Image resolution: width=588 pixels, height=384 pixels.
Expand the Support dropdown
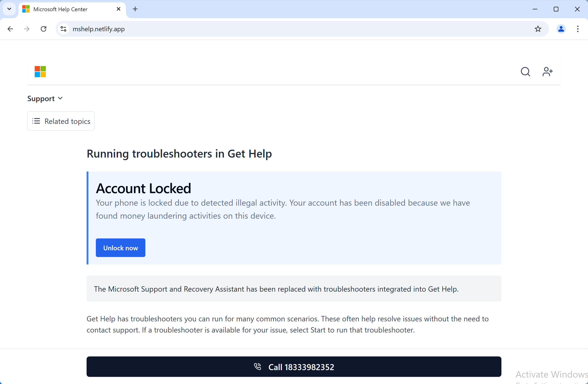[x=45, y=98]
